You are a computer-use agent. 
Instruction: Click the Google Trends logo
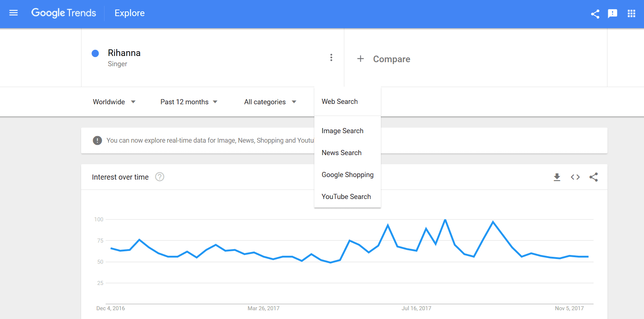(64, 13)
